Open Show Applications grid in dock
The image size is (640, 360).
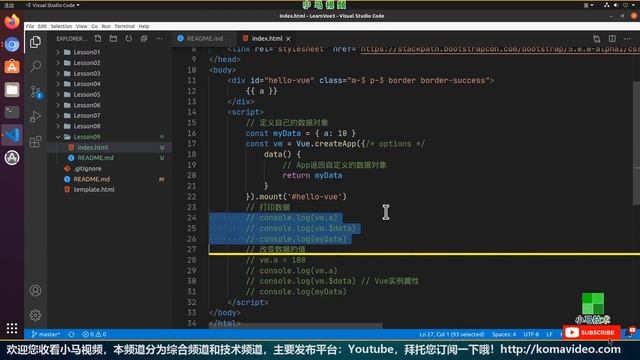pyautogui.click(x=12, y=328)
